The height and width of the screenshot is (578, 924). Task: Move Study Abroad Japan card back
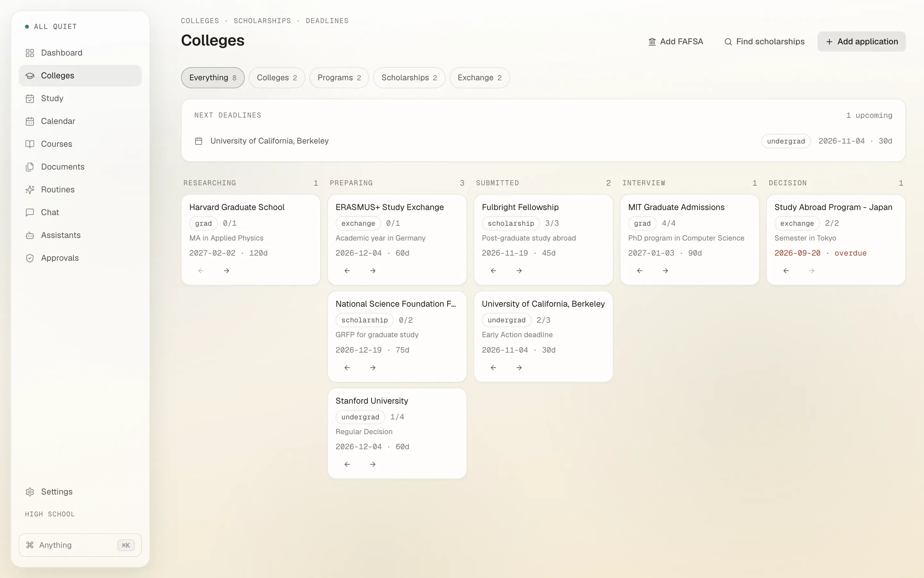(786, 271)
